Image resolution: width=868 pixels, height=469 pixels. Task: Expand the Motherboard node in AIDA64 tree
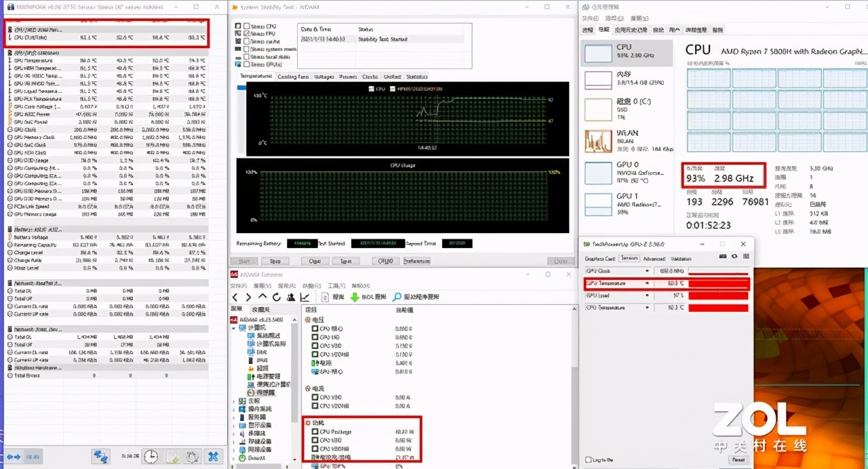[x=234, y=401]
